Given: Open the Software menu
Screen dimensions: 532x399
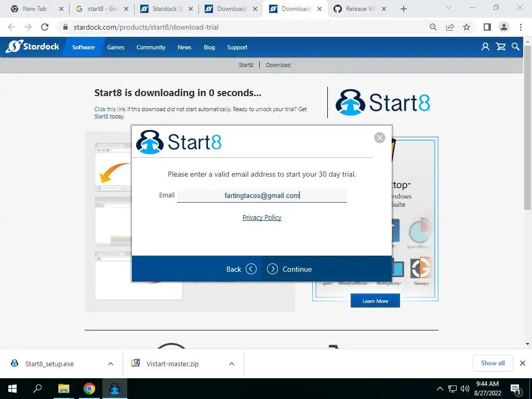Looking at the screenshot, I should coord(84,47).
